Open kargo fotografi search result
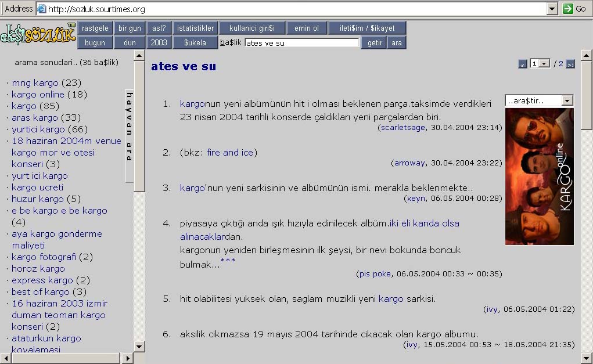The image size is (593, 364). [44, 257]
